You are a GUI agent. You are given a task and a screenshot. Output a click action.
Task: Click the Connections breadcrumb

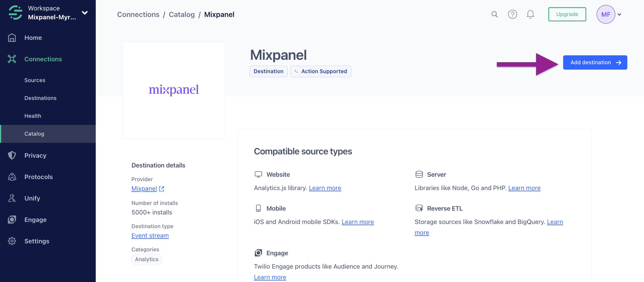tap(138, 14)
